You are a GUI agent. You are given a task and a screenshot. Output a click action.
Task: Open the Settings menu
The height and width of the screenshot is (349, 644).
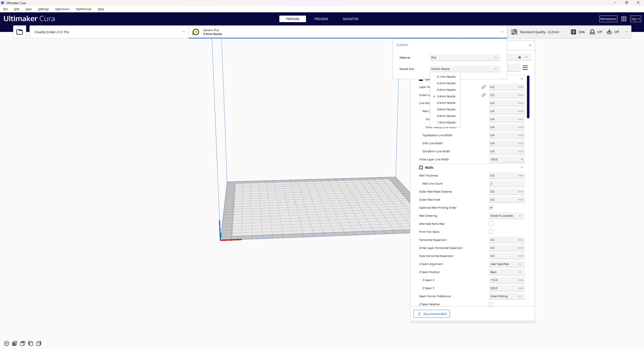(x=43, y=9)
